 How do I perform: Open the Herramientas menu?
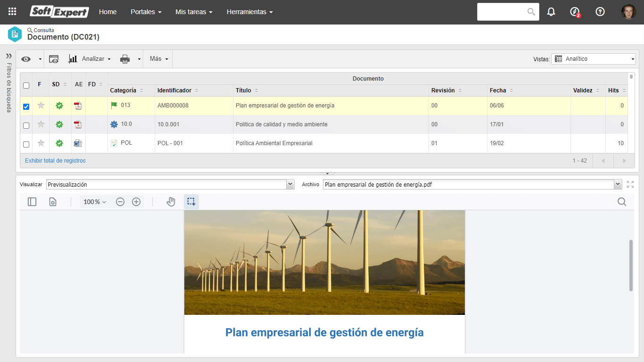point(250,12)
